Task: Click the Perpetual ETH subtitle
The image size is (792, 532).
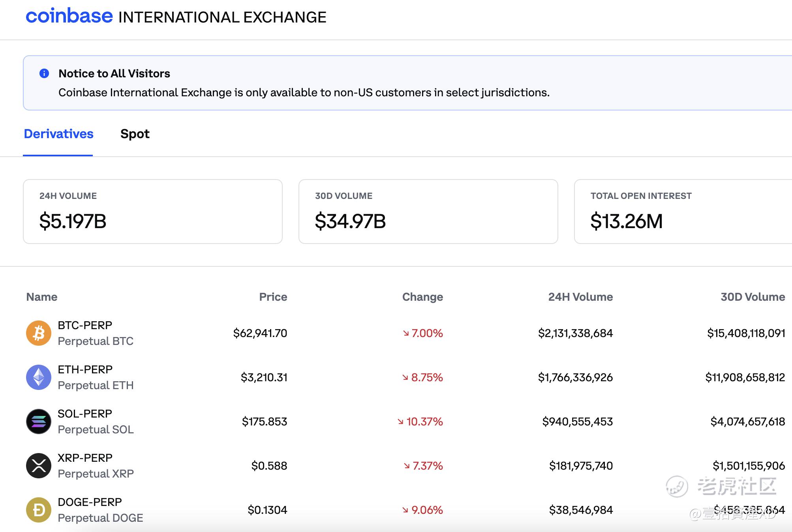Action: (96, 385)
